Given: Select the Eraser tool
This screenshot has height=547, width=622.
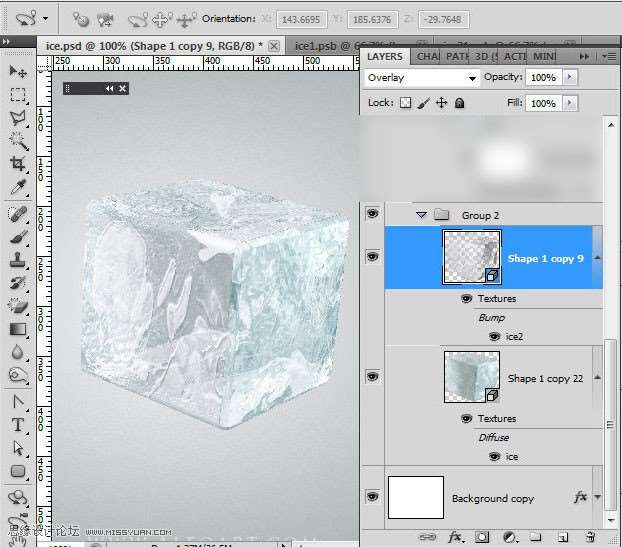Looking at the screenshot, I should coord(17,306).
